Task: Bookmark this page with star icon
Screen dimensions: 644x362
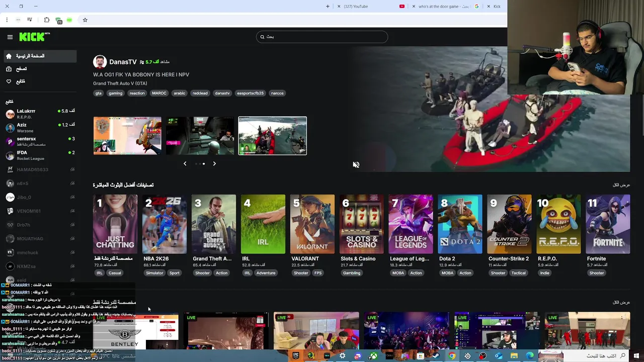Action: coord(85,20)
